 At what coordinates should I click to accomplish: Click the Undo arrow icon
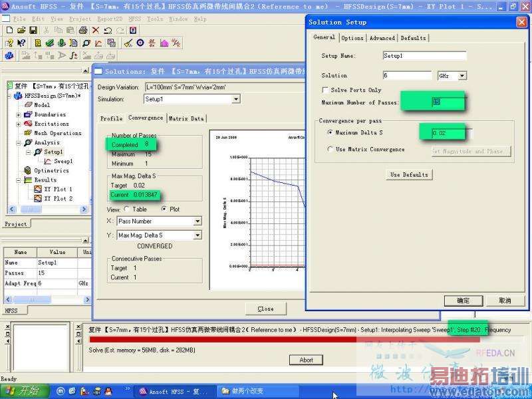coord(108,30)
